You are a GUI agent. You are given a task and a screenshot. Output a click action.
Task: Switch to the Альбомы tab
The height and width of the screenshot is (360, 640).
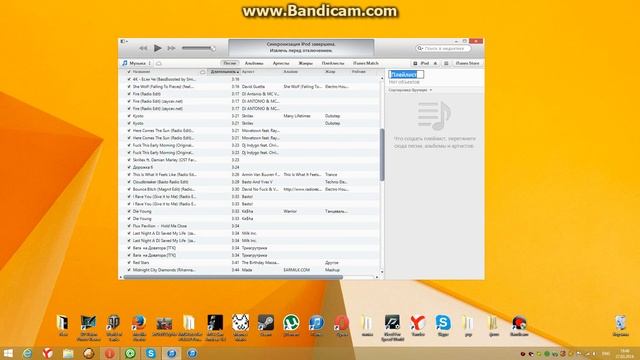[254, 63]
